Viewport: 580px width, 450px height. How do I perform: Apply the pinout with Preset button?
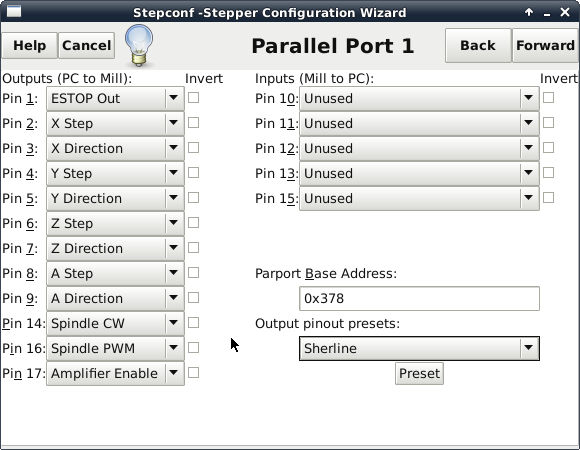(419, 373)
